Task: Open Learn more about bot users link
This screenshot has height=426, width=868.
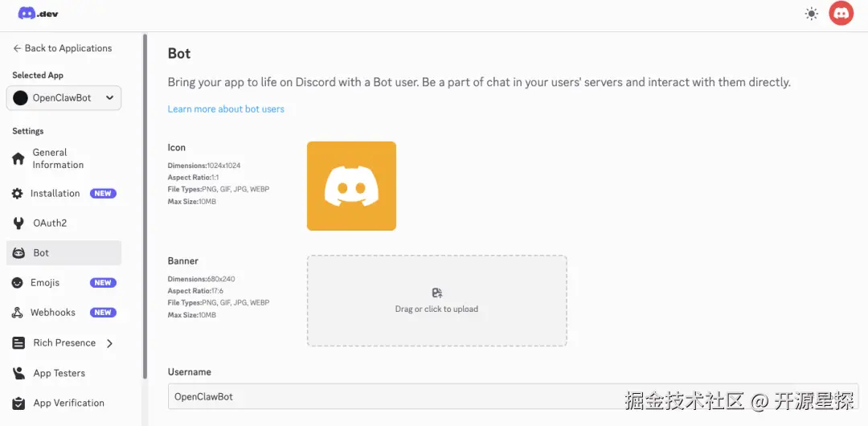Action: coord(226,109)
